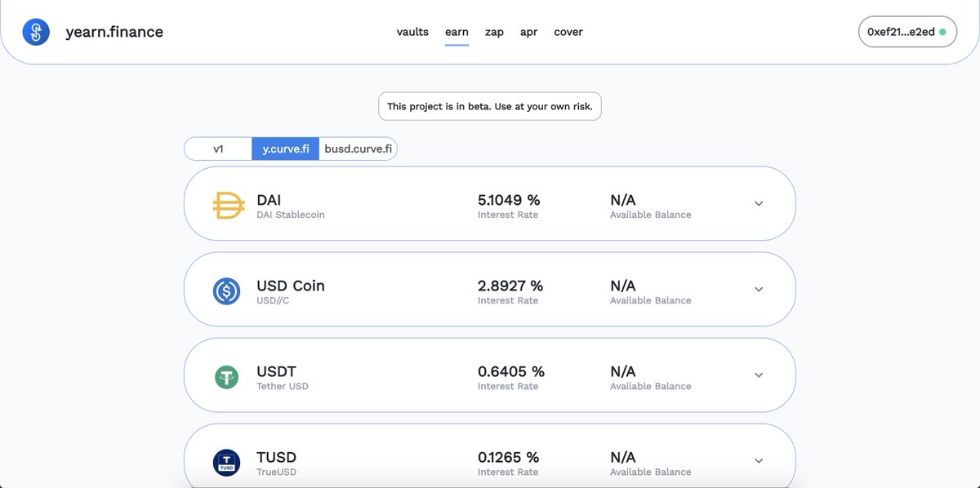Open the zap tab
980x488 pixels.
(494, 32)
